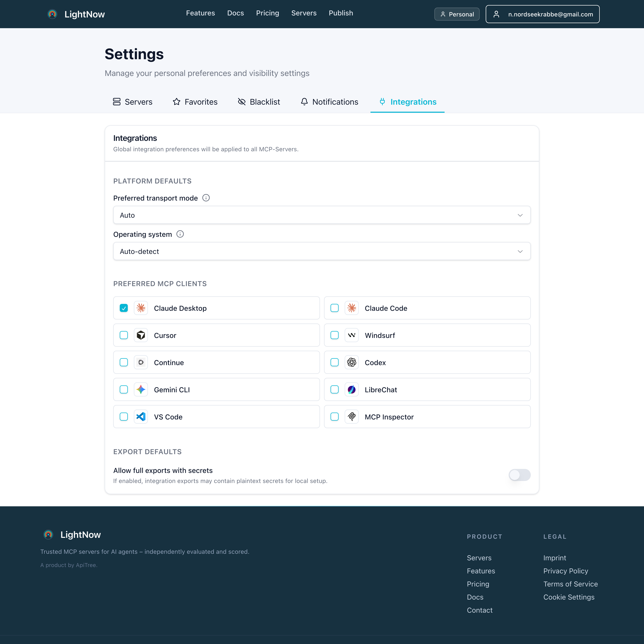Click the Claude Code starburst icon
Viewport: 644px width, 644px height.
[x=352, y=308]
